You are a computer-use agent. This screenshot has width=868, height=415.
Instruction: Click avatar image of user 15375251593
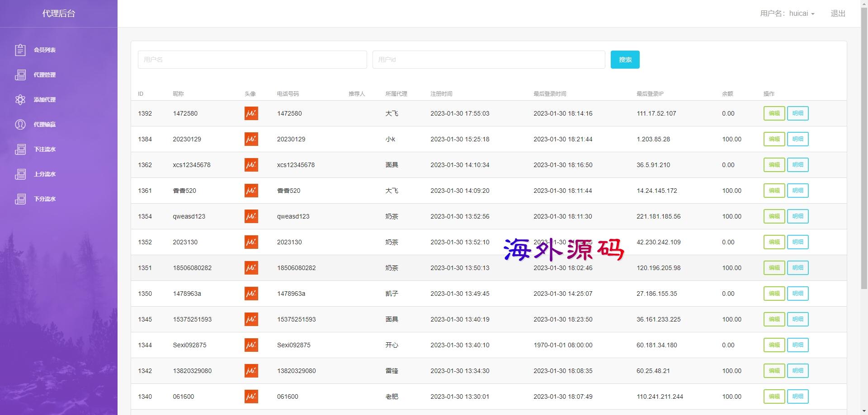click(x=251, y=319)
